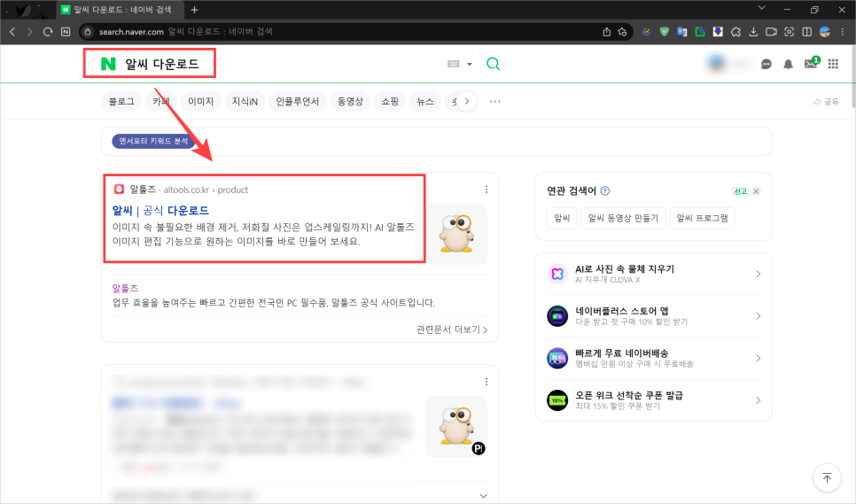Viewport: 856px width, 504px height.
Task: Open the purple 알툴즈 site link
Action: click(125, 288)
